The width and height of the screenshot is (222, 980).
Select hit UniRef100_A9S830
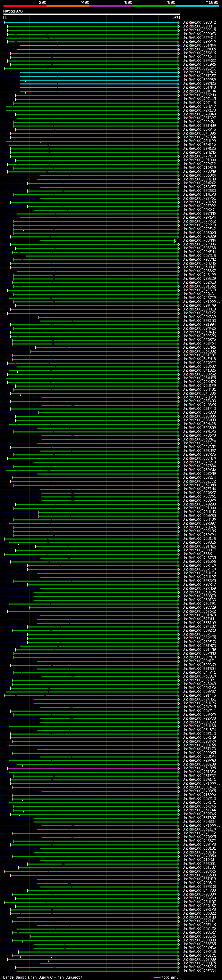coord(199,894)
